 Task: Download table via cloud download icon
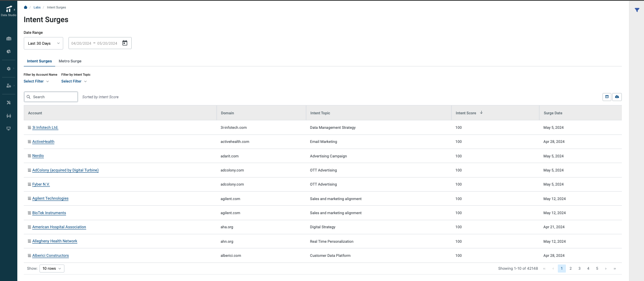(x=617, y=97)
